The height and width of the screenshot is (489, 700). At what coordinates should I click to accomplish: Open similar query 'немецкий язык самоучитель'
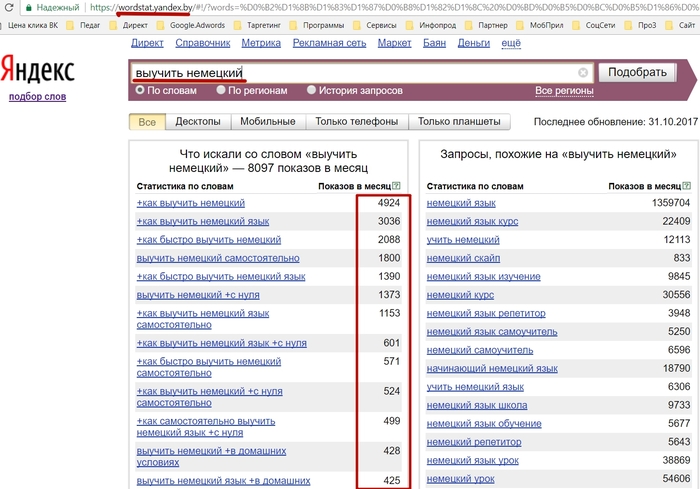pyautogui.click(x=492, y=332)
